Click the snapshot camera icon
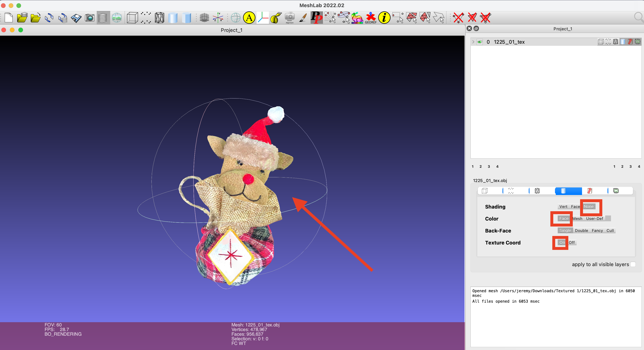The width and height of the screenshot is (644, 350). coord(89,18)
